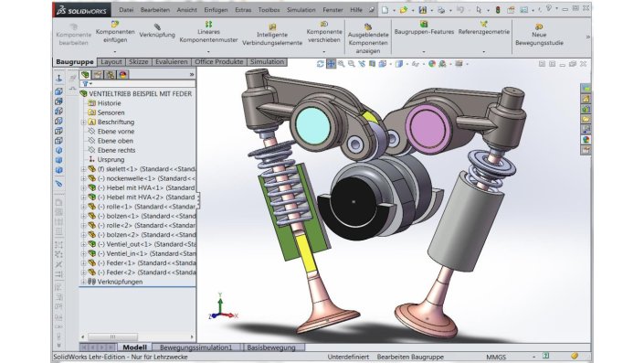Open the Basisbewegung tab
This screenshot has width=644, height=363.
pyautogui.click(x=271, y=347)
